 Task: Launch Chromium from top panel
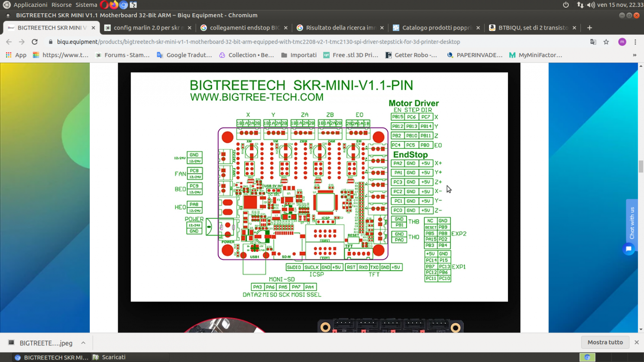point(124,5)
